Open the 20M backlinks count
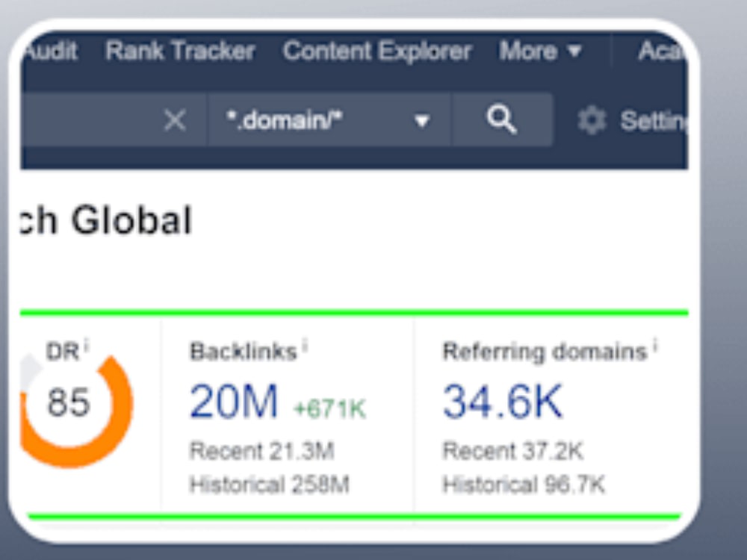The image size is (747, 560). (234, 402)
